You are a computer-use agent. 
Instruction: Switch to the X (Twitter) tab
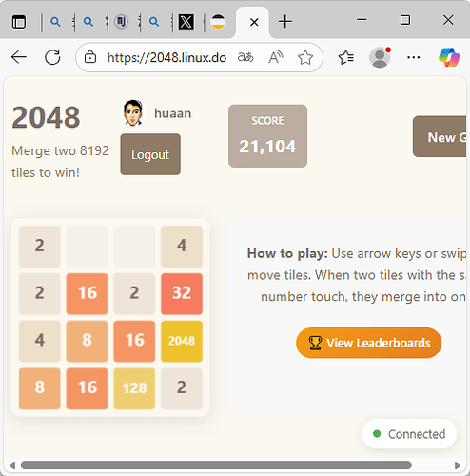186,22
